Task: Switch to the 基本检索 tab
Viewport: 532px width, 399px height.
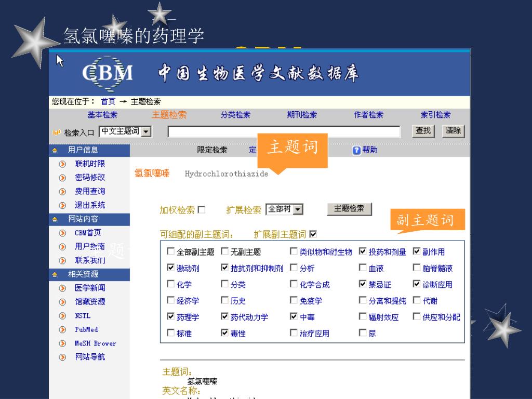Action: 102,115
